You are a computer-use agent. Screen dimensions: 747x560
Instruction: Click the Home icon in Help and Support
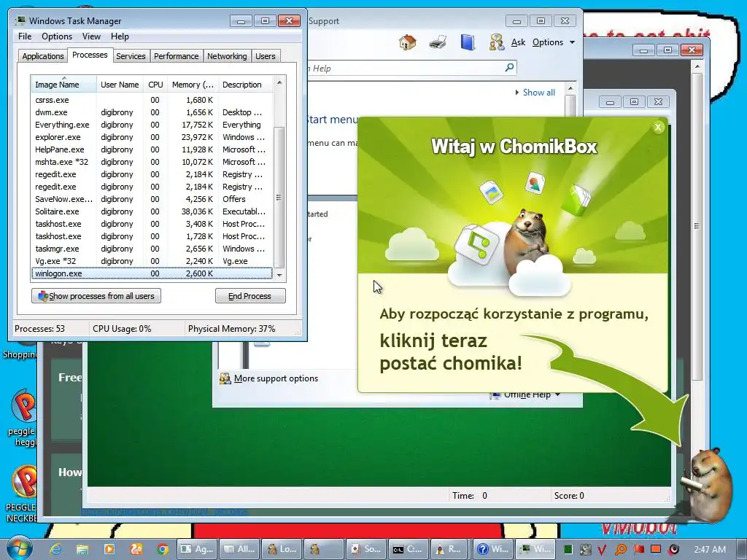[x=408, y=42]
